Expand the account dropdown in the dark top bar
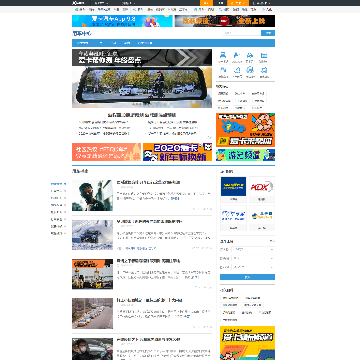 (x=261, y=3)
